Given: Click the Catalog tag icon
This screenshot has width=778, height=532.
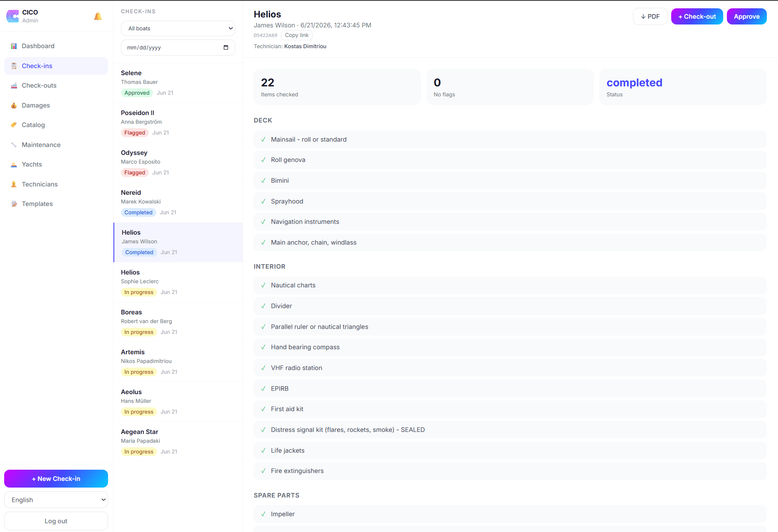Looking at the screenshot, I should (x=14, y=125).
